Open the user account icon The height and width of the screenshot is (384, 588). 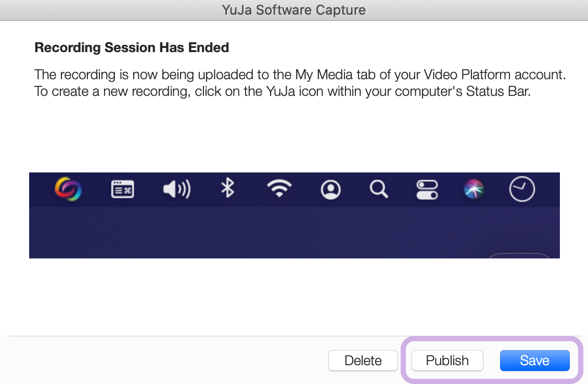(x=330, y=189)
